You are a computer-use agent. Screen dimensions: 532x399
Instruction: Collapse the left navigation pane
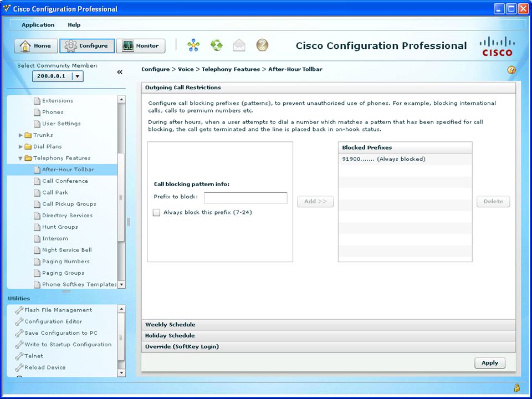click(120, 72)
